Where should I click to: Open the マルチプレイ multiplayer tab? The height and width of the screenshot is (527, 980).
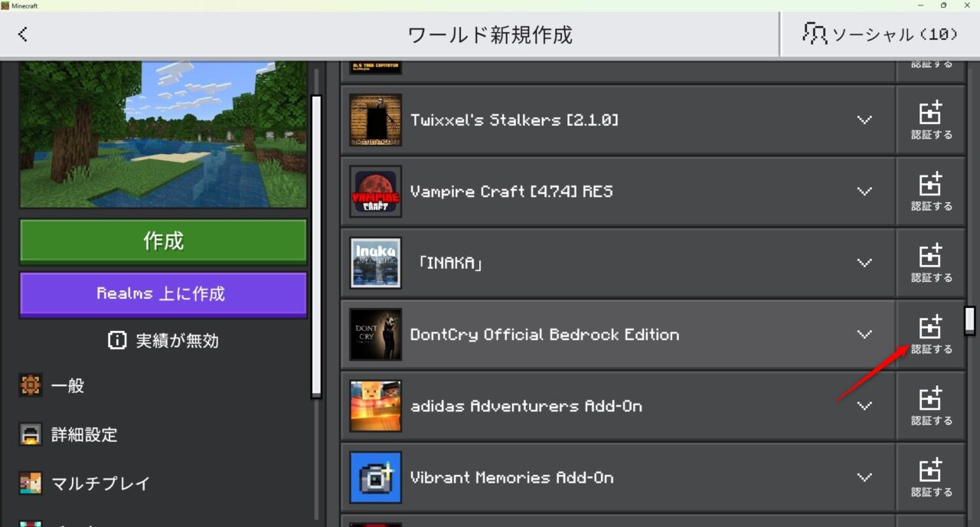(x=163, y=484)
